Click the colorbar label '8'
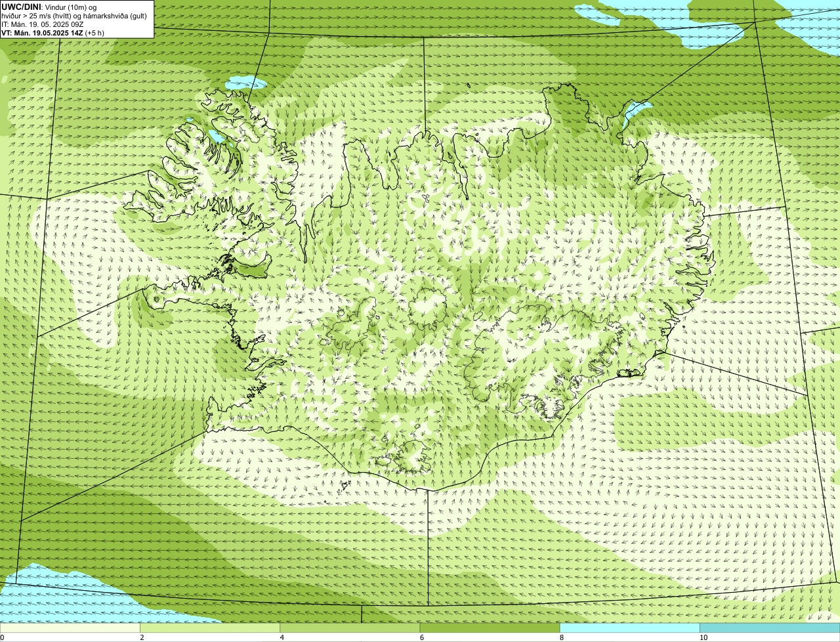Image resolution: width=840 pixels, height=642 pixels. (x=561, y=637)
